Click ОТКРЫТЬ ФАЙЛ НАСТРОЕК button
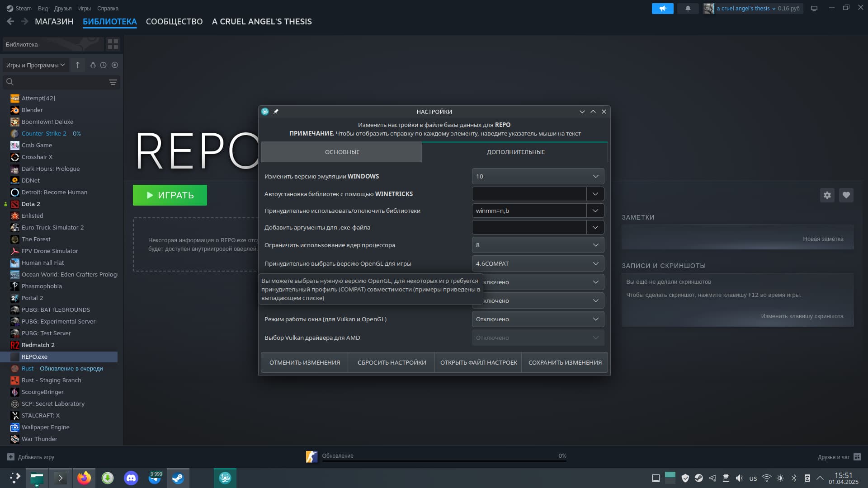This screenshot has width=868, height=488. pyautogui.click(x=478, y=362)
